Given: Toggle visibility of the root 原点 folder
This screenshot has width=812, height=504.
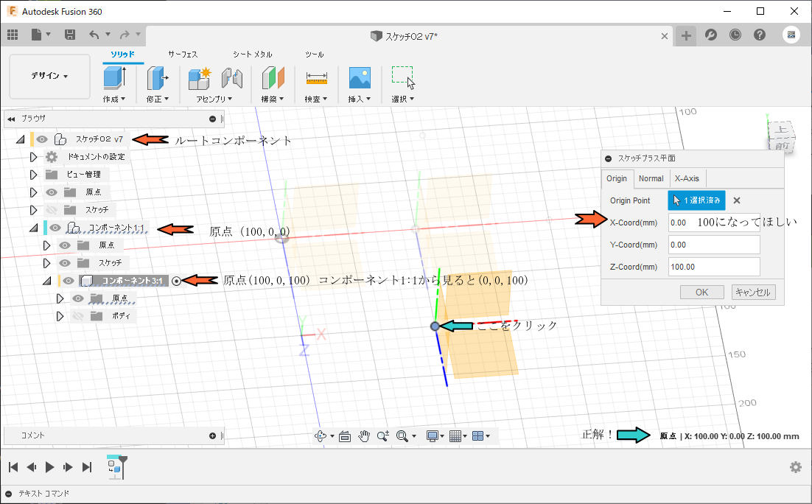Looking at the screenshot, I should [52, 192].
